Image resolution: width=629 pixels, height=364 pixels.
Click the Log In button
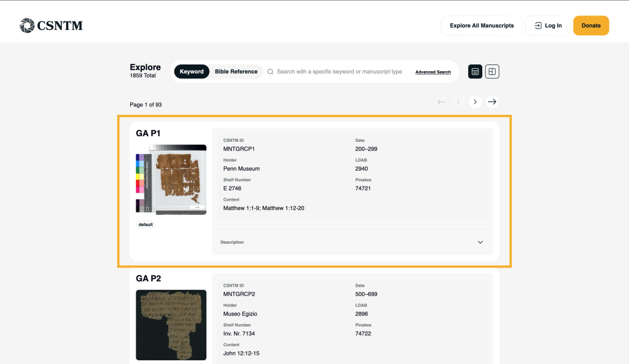(x=547, y=26)
